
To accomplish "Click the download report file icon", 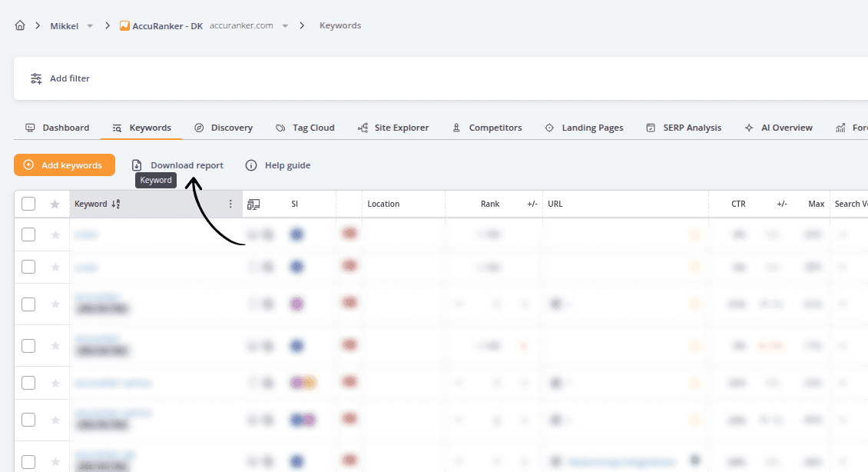I will (x=137, y=165).
